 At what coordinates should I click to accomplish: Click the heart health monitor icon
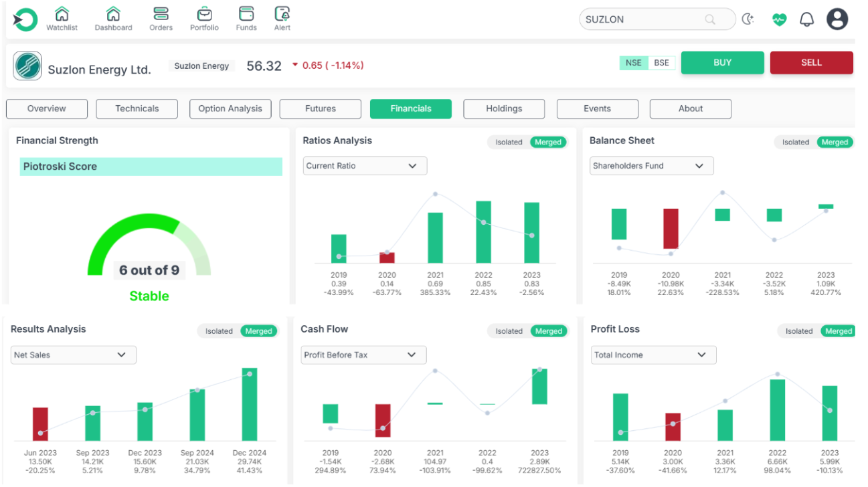pyautogui.click(x=779, y=19)
